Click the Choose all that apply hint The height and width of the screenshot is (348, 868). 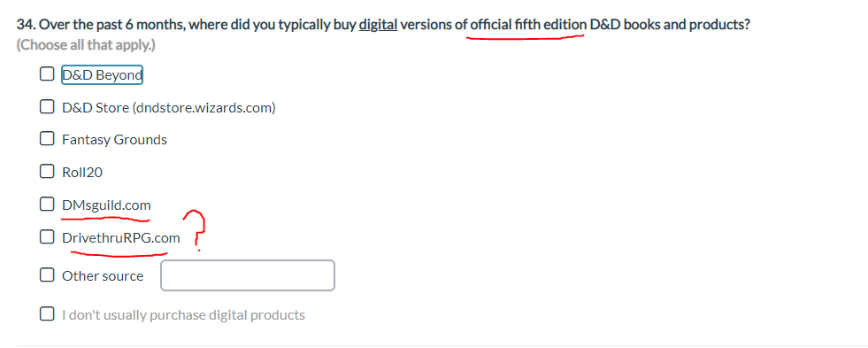pos(86,45)
